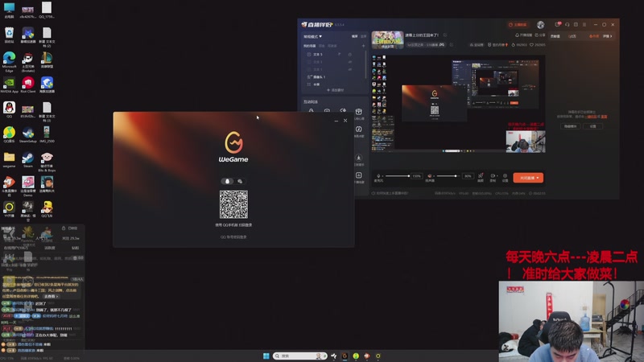This screenshot has height=362, width=644.
Task: Open streaming app hamburger menu
Action: 584,25
